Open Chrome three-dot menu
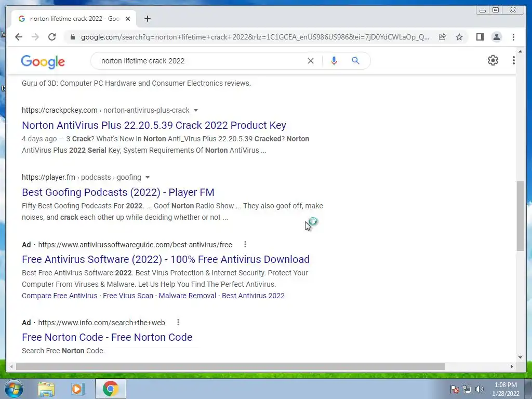This screenshot has height=399, width=532. [513, 37]
